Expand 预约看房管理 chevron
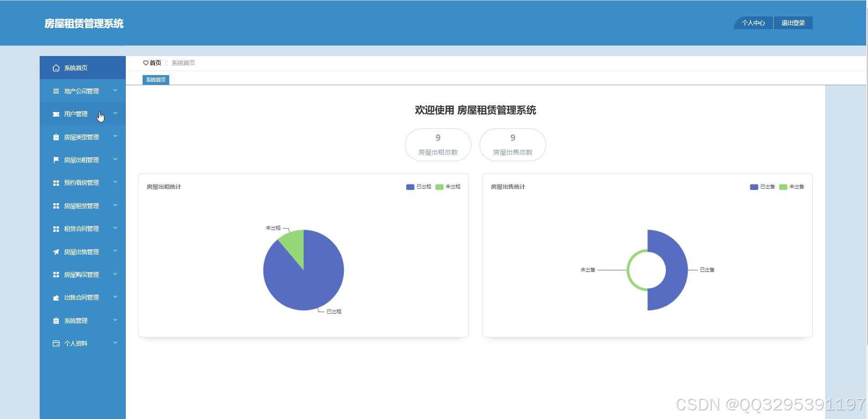Viewport: 868px width, 419px height. point(115,182)
